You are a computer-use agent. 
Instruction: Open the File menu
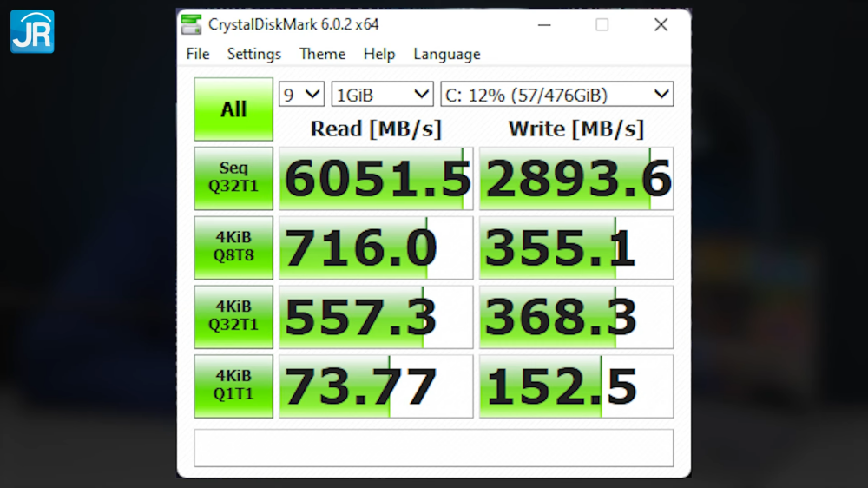[x=198, y=55]
